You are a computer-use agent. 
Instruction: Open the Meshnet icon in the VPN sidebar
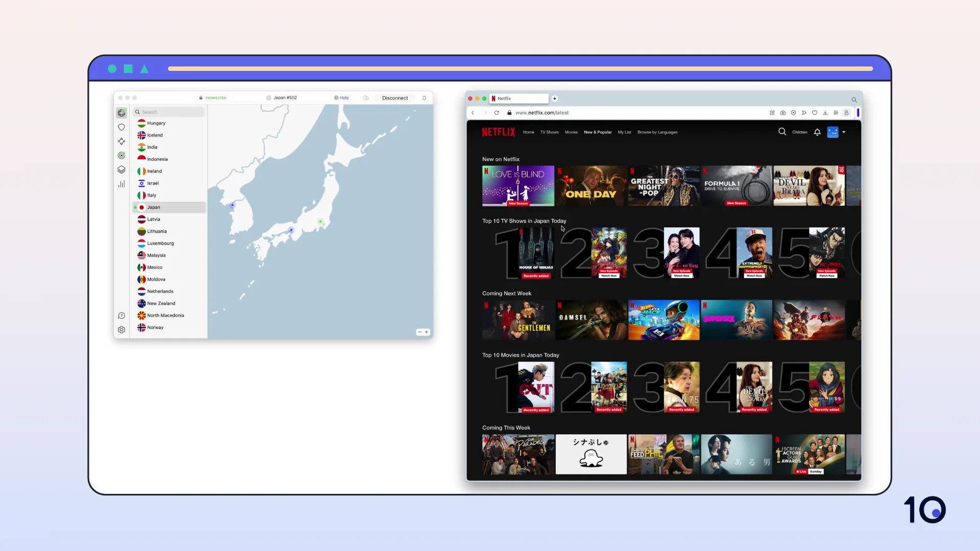coord(121,141)
